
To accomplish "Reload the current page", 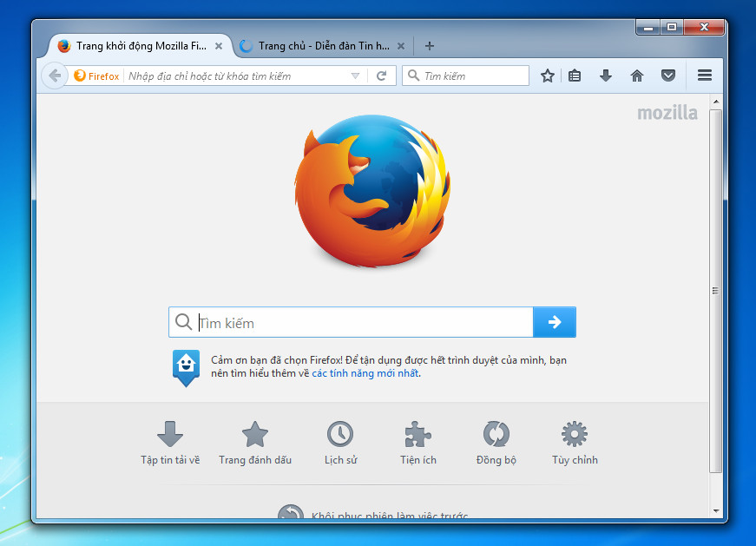I will (381, 76).
